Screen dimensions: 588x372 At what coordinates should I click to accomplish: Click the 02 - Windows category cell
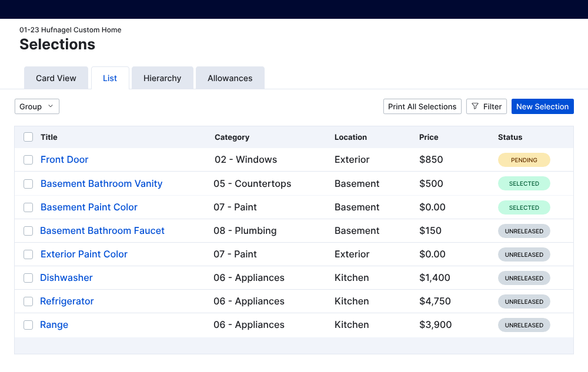pos(246,160)
